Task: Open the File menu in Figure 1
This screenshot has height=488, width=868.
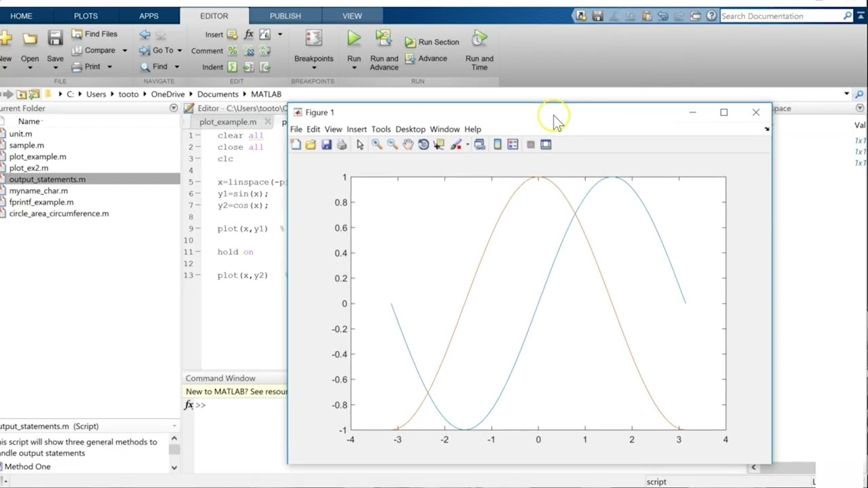Action: (x=296, y=129)
